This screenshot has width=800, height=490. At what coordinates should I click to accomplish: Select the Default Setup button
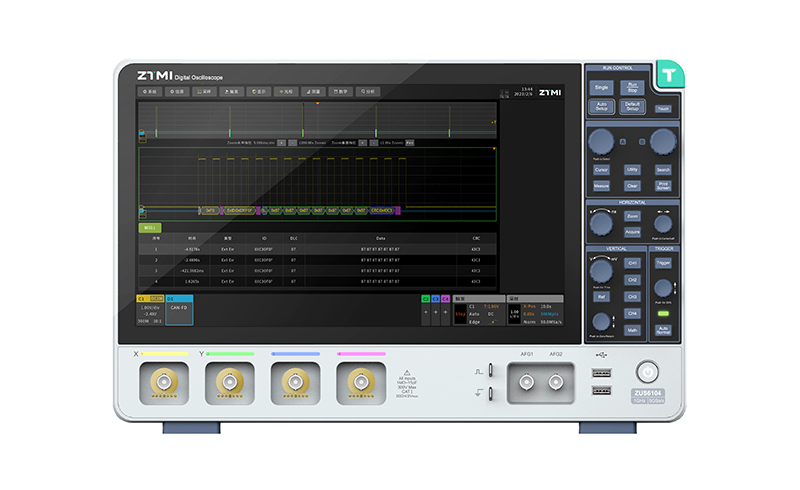(632, 107)
